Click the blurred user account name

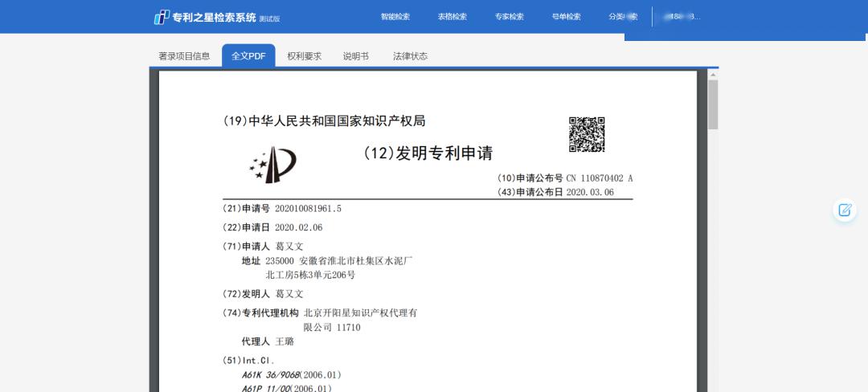point(683,17)
